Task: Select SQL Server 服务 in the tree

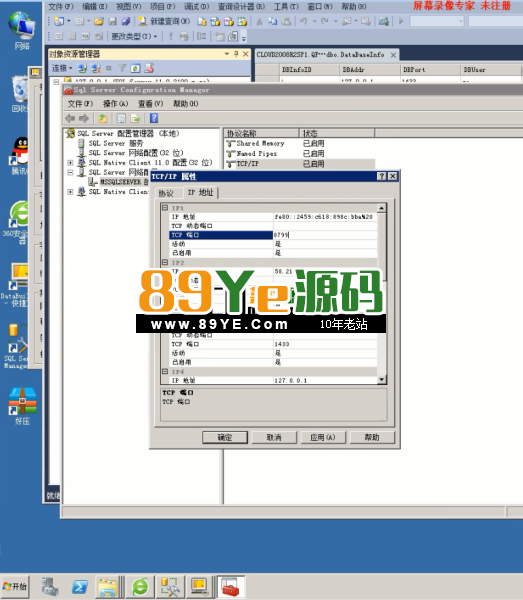Action: (116, 143)
